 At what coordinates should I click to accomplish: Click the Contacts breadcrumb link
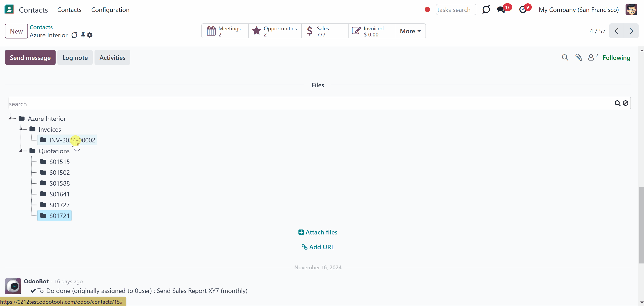pyautogui.click(x=41, y=27)
